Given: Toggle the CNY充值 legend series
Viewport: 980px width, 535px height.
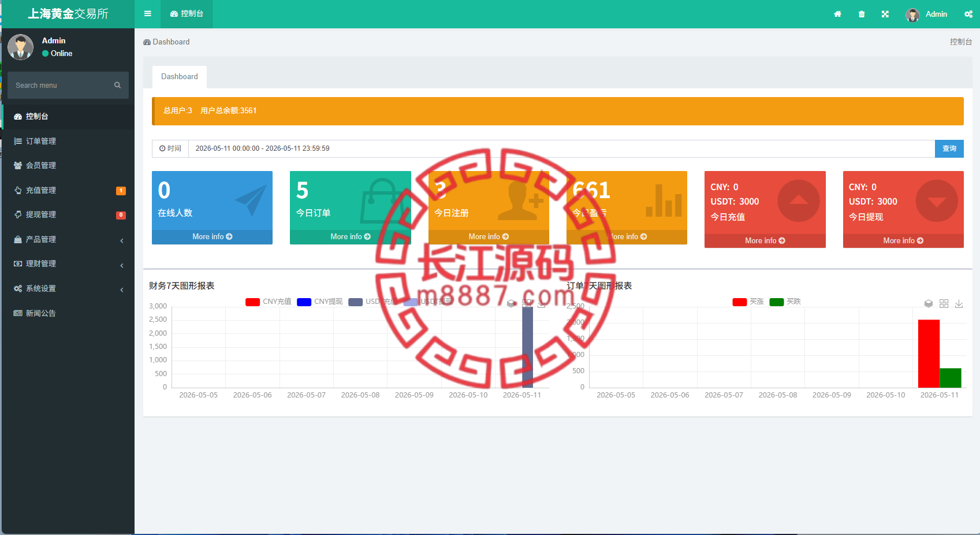Looking at the screenshot, I should click(269, 302).
